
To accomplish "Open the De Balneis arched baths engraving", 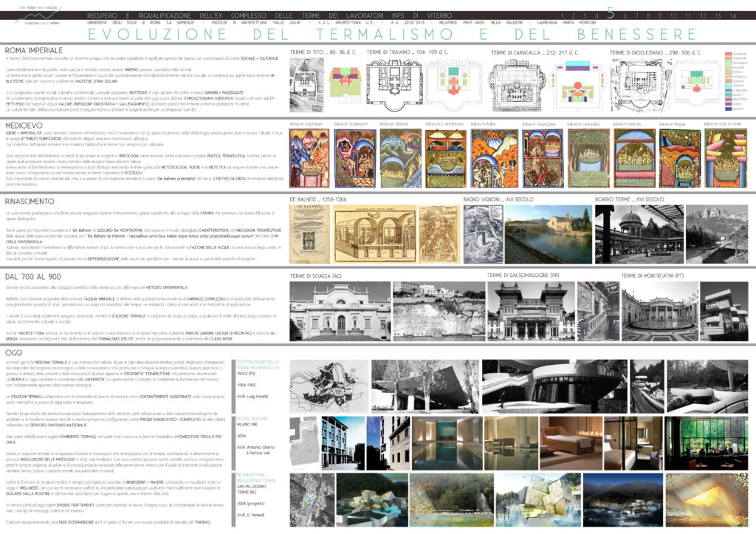I will (374, 234).
